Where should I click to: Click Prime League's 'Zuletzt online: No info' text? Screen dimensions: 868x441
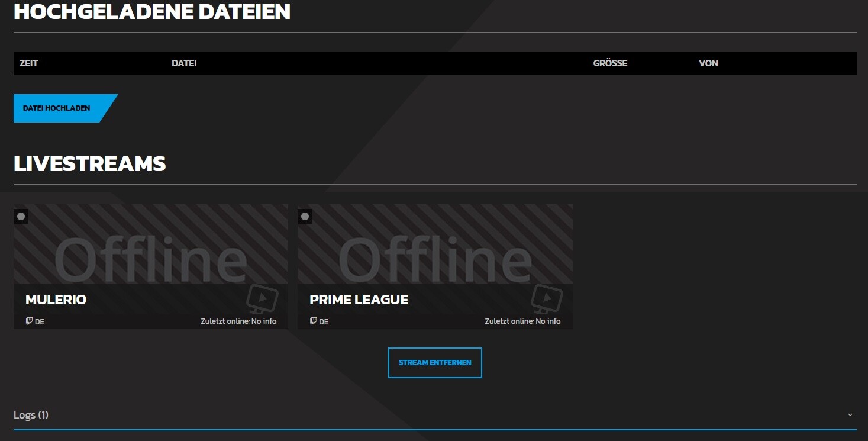click(522, 321)
